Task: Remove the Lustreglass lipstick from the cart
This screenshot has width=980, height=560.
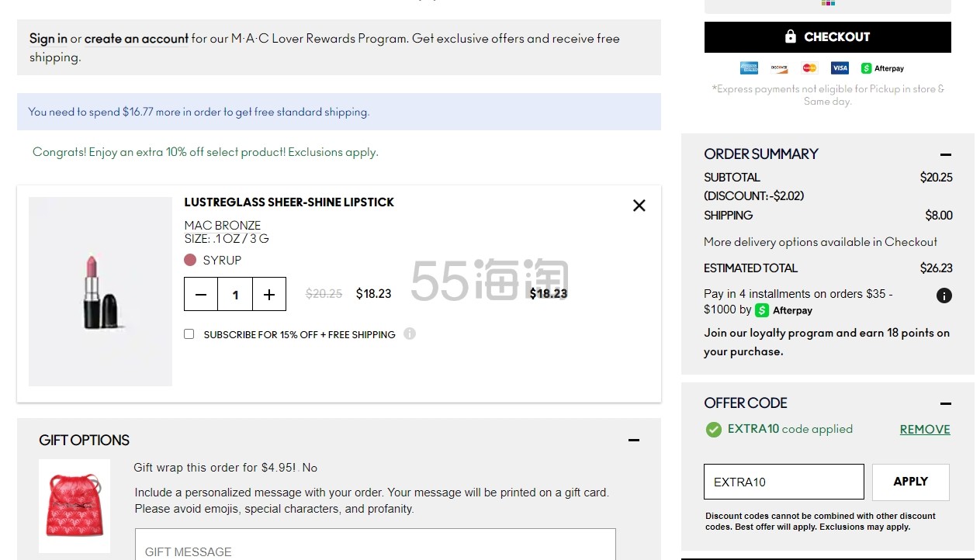Action: pyautogui.click(x=639, y=206)
